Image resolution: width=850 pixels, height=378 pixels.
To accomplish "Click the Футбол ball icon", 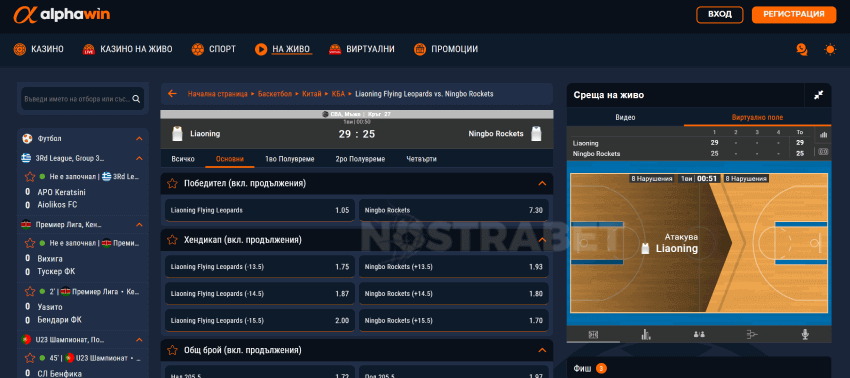I will [x=27, y=139].
